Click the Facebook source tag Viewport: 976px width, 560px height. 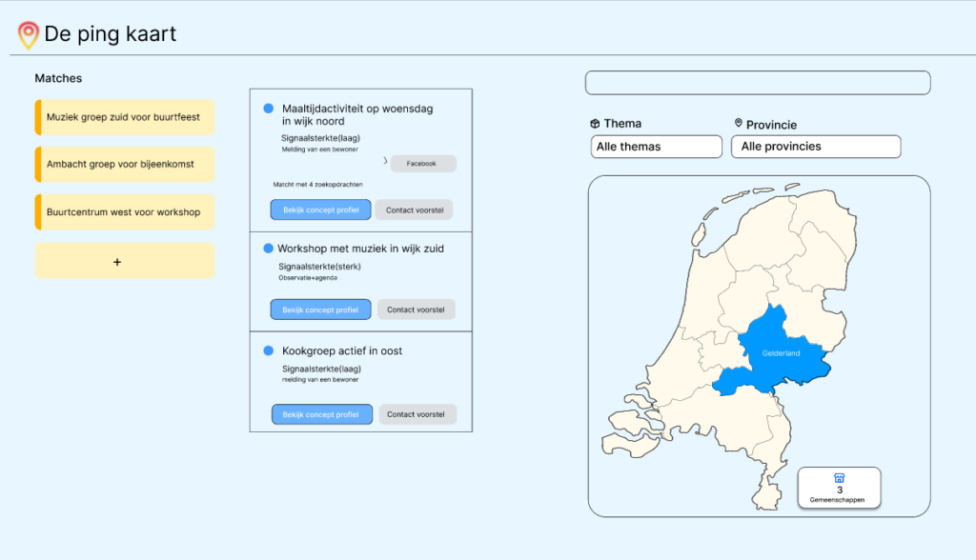[422, 164]
